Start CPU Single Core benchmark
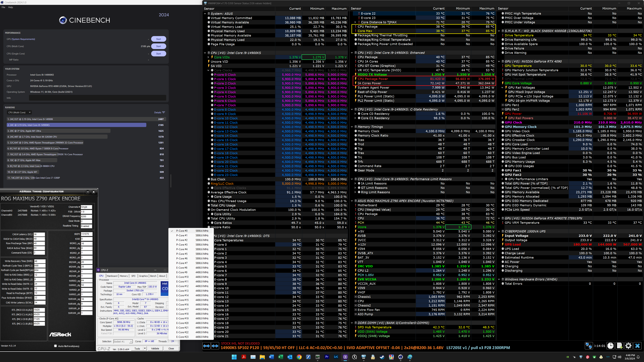Image resolution: width=644 pixels, height=362 pixels. pyautogui.click(x=158, y=54)
